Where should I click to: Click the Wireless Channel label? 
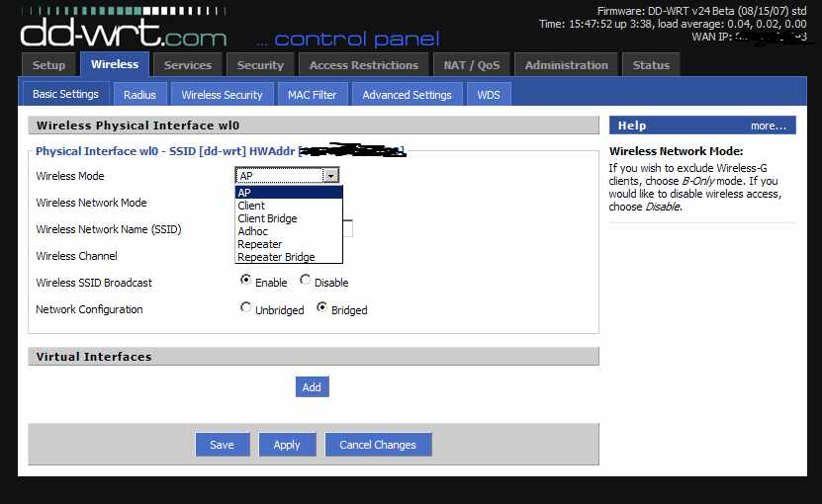coord(76,256)
